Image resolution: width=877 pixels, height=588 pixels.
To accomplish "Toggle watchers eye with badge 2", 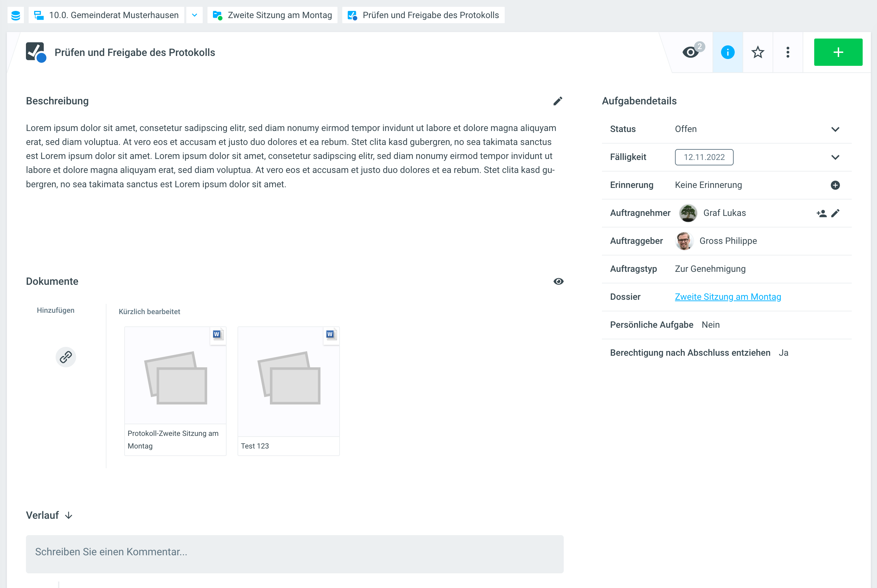I will 691,52.
